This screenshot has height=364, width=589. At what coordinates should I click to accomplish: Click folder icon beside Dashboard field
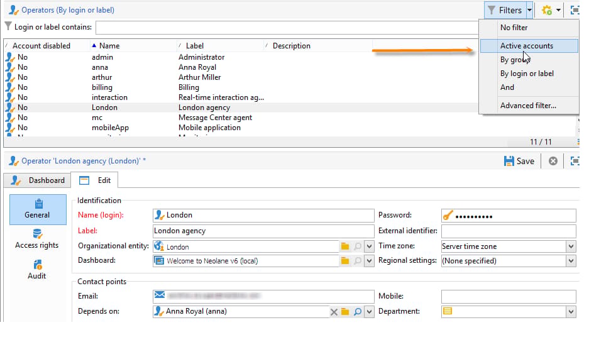(345, 261)
